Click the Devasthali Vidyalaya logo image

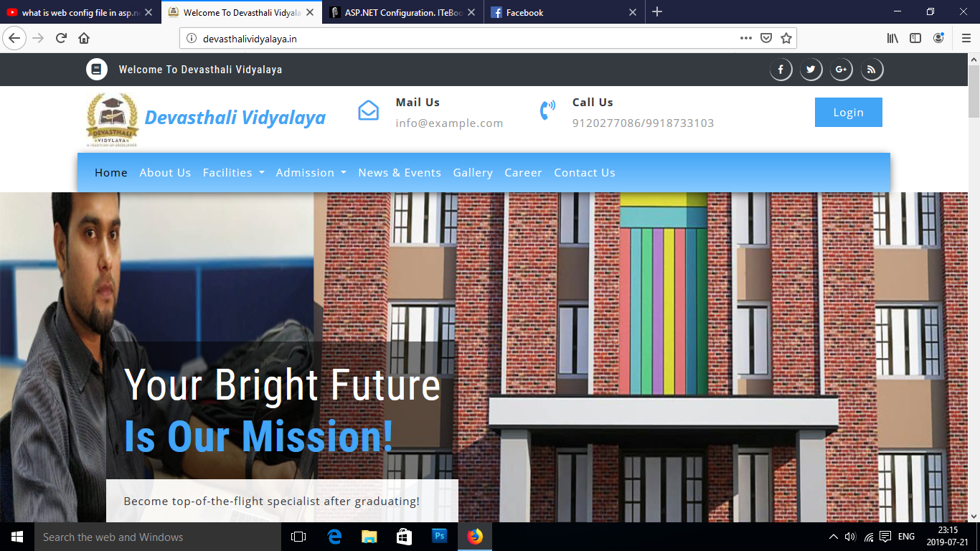coord(113,119)
